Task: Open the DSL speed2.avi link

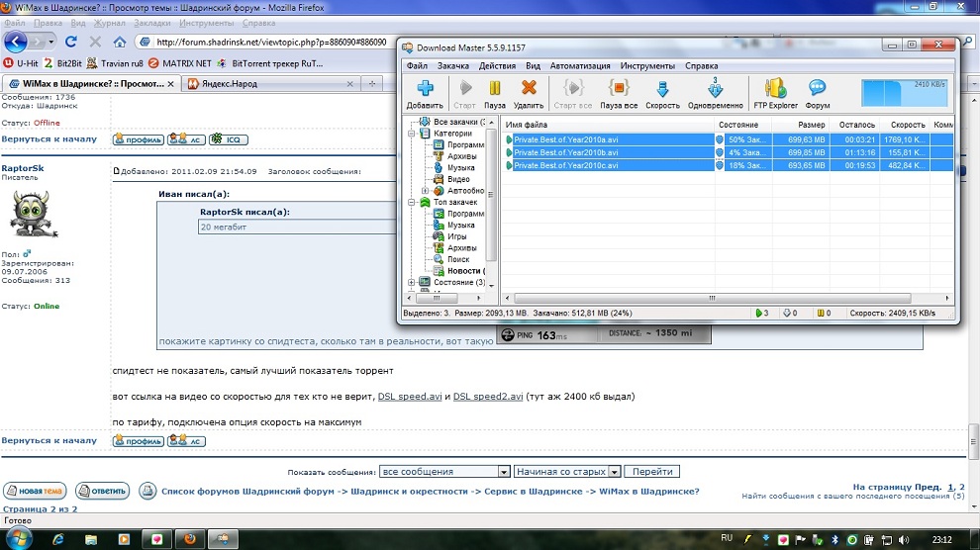Action: [x=487, y=397]
